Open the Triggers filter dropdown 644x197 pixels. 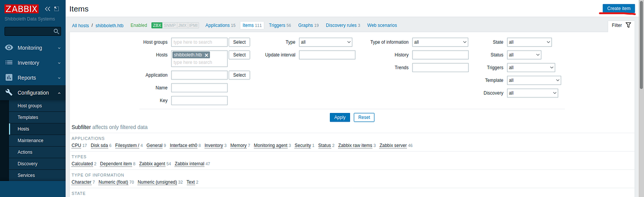point(531,68)
